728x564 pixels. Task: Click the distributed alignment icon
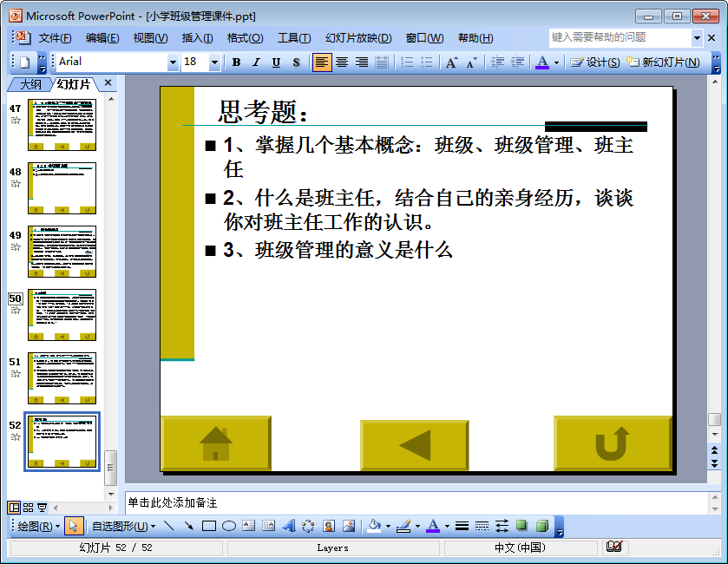(382, 62)
